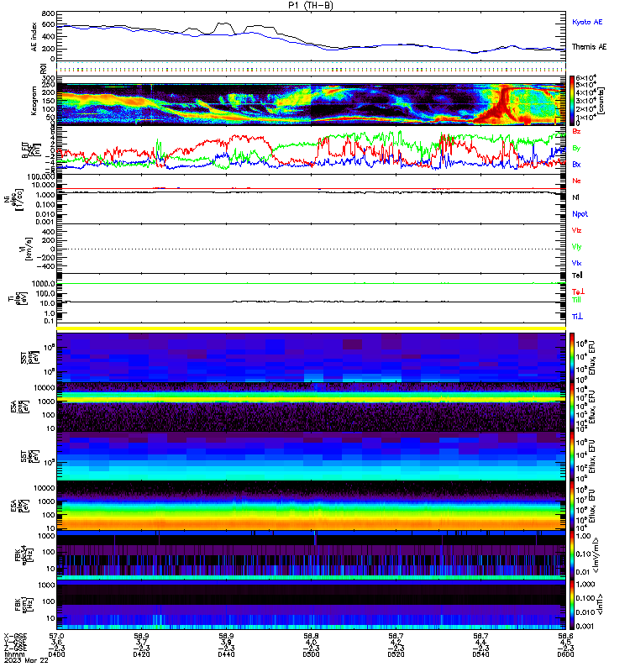Click the red Viz velocity legend label
The height and width of the screenshot is (672, 630).
pyautogui.click(x=576, y=230)
